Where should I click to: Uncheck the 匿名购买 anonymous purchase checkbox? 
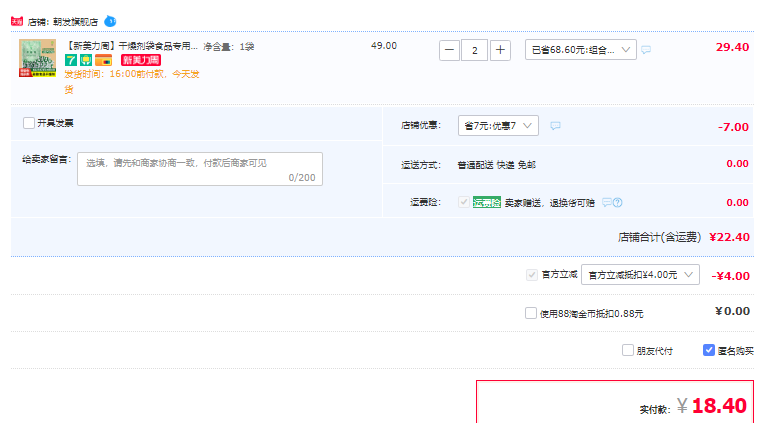[709, 350]
